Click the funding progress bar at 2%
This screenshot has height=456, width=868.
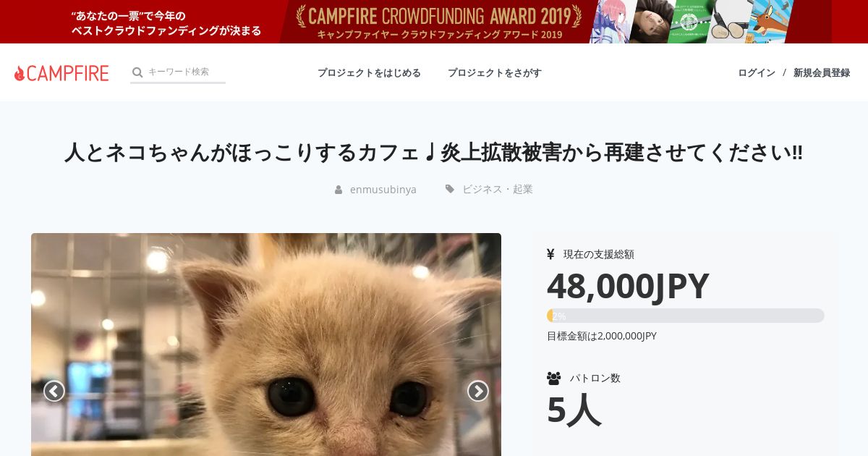pos(686,316)
